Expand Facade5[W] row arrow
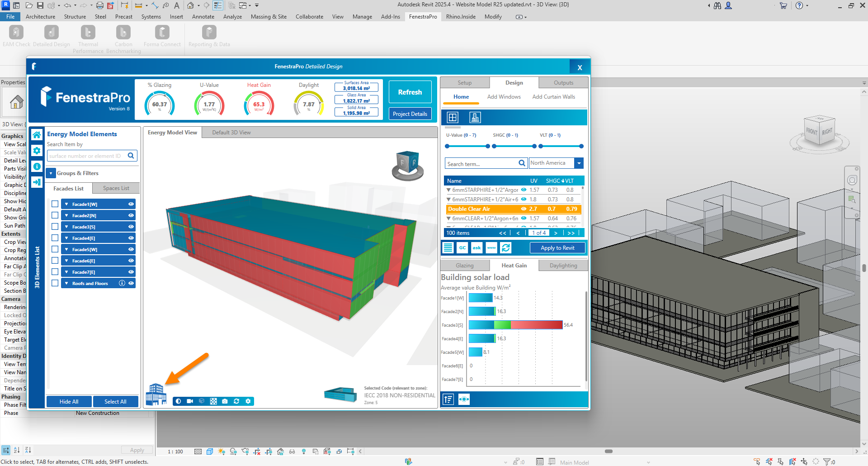The width and height of the screenshot is (868, 466). pyautogui.click(x=66, y=249)
